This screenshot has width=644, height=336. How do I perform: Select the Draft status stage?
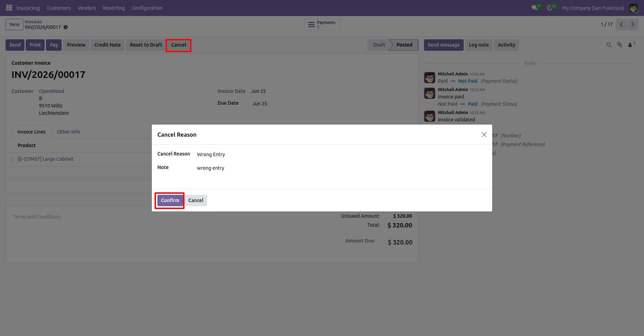coord(379,45)
